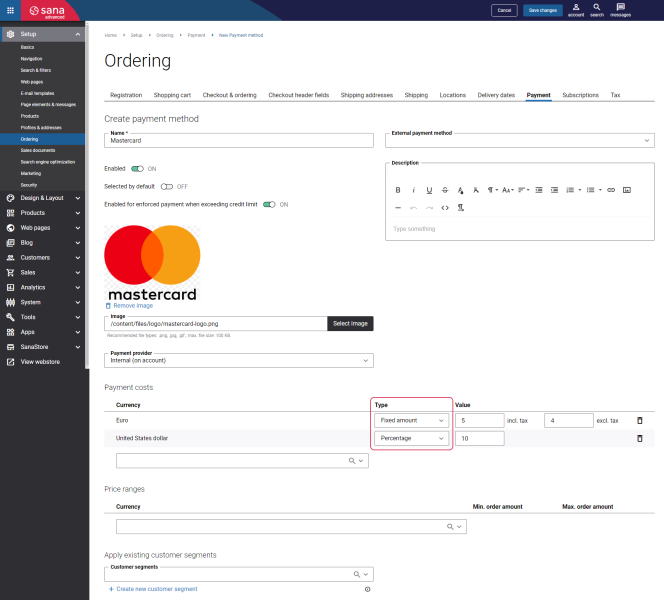The image size is (664, 600).
Task: Click Create new customer segment link
Action: point(156,589)
